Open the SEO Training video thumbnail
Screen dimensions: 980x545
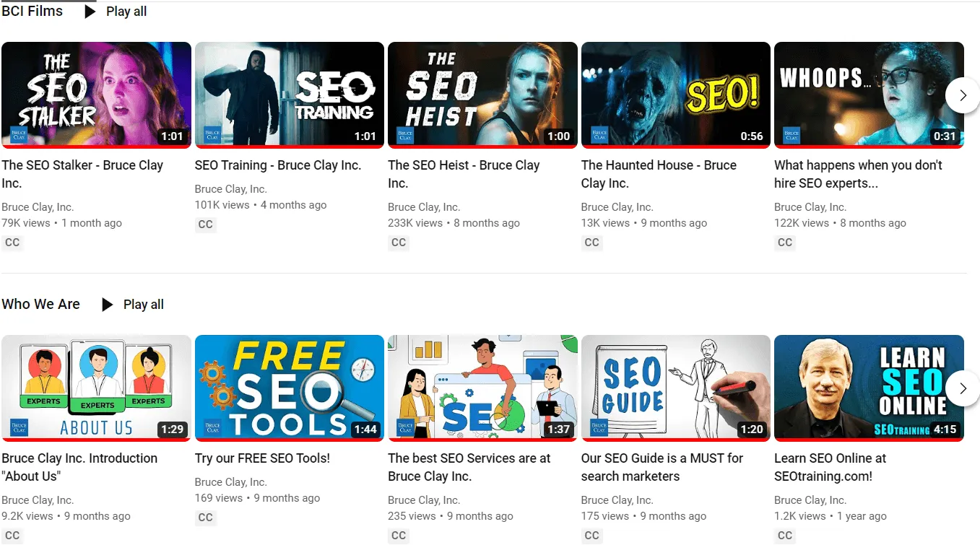(290, 95)
